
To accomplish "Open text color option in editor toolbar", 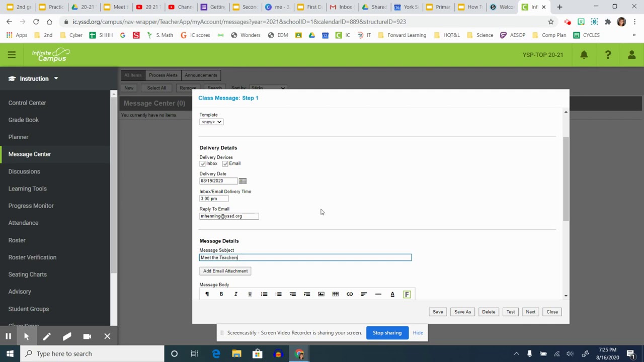I will pyautogui.click(x=392, y=294).
